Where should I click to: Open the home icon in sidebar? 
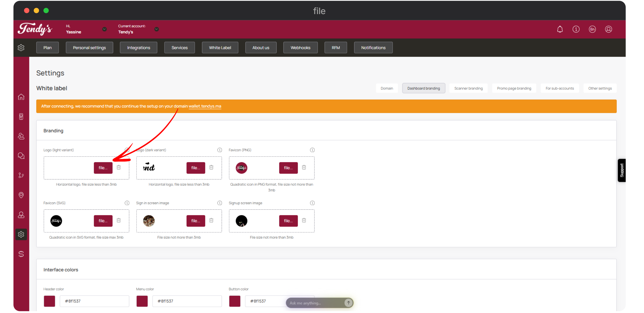(x=21, y=97)
